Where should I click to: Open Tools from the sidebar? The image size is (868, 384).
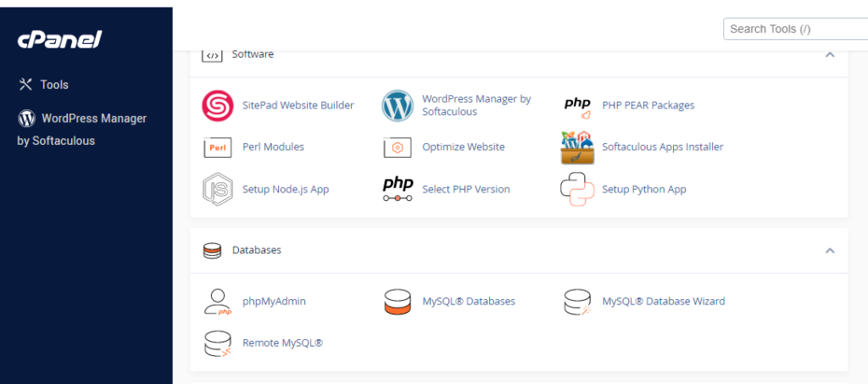[x=54, y=85]
